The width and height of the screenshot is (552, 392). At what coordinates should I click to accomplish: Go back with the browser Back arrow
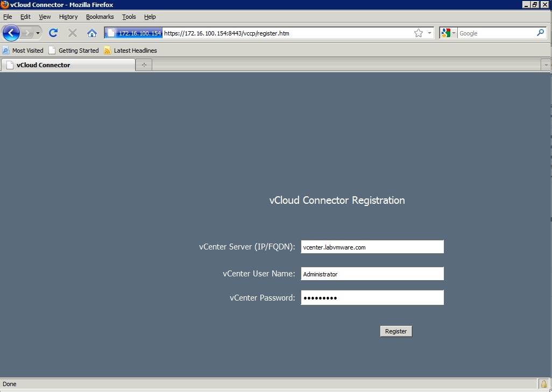point(11,33)
